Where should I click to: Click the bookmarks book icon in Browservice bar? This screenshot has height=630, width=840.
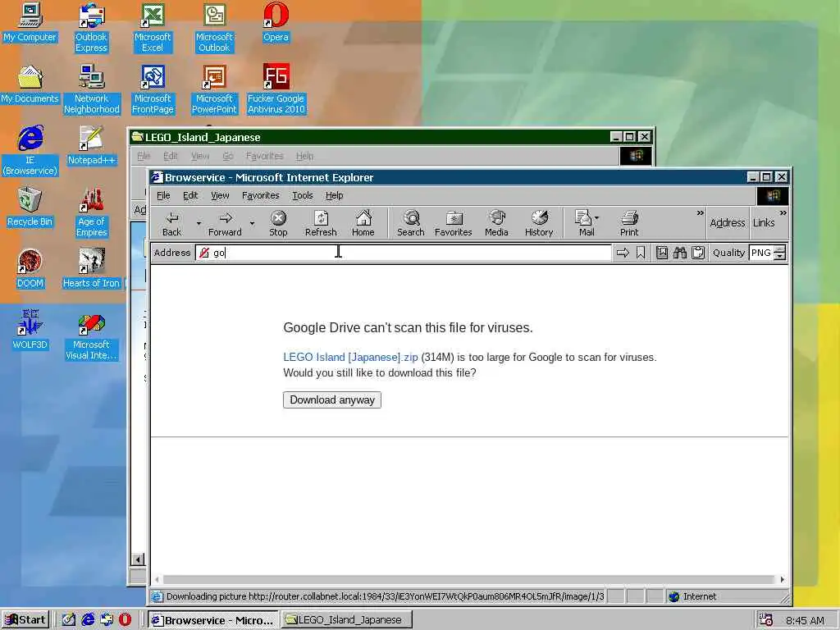(x=662, y=253)
